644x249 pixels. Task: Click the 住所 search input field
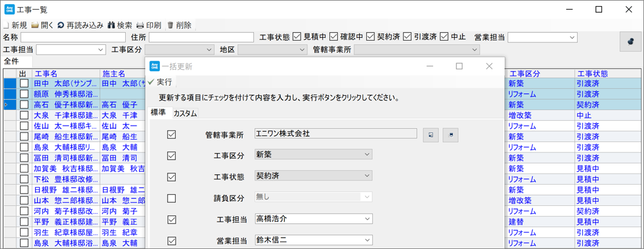pos(201,38)
